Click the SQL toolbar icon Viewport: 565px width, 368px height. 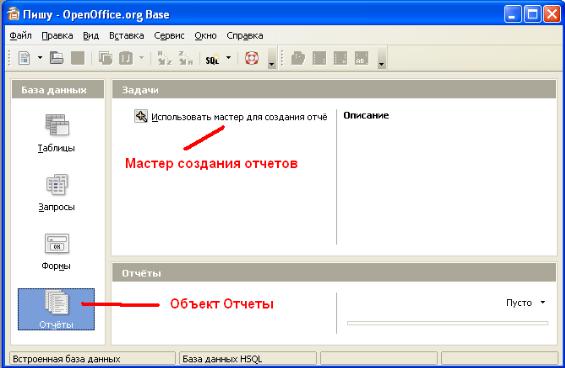coord(212,60)
